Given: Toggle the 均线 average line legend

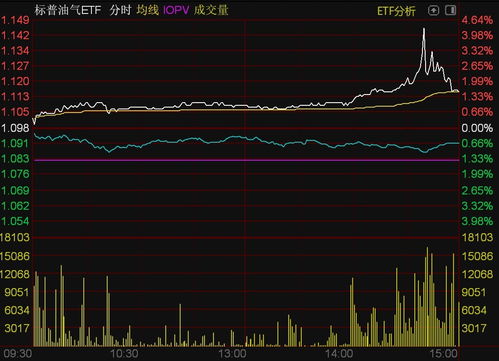Looking at the screenshot, I should (147, 10).
